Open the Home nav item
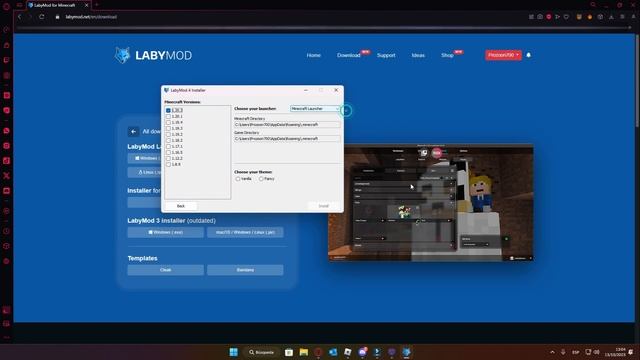The height and width of the screenshot is (360, 640). click(x=313, y=55)
